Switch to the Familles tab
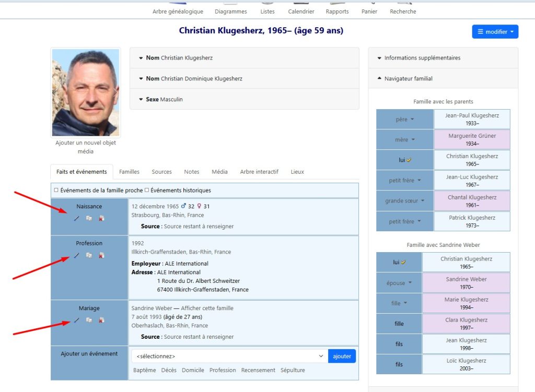Screen dimensions: 535x392 [129, 172]
